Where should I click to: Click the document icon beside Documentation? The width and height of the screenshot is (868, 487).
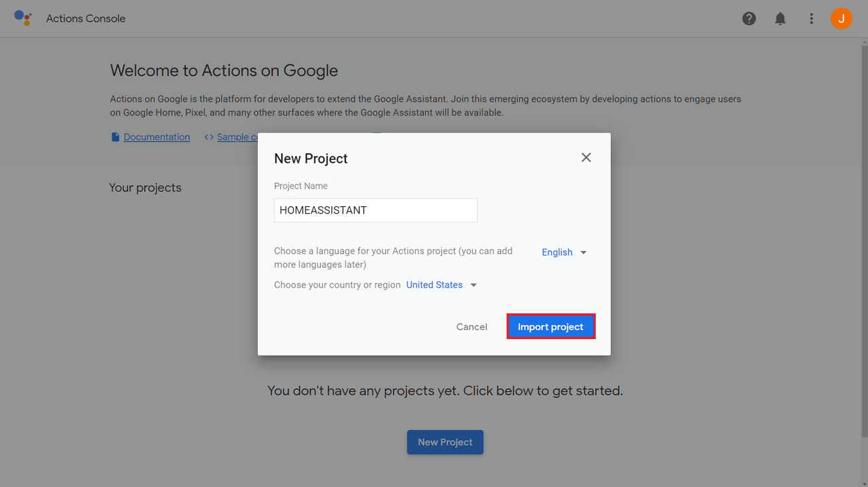click(x=115, y=137)
